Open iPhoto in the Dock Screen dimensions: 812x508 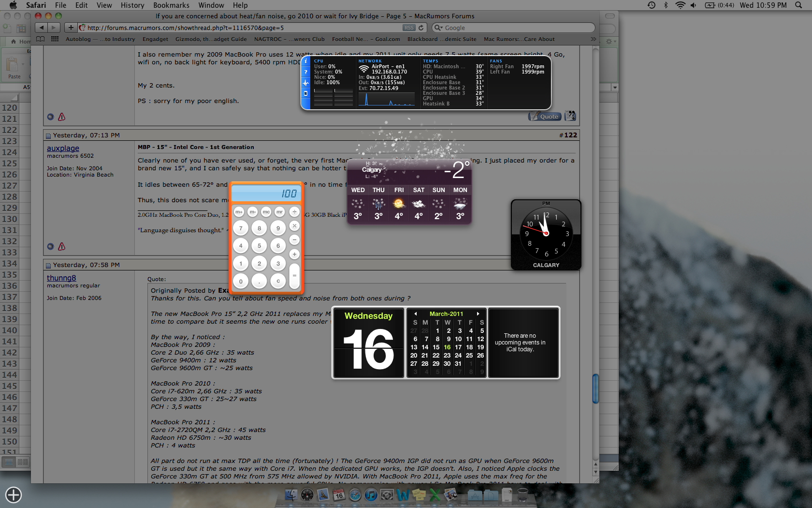pyautogui.click(x=450, y=495)
